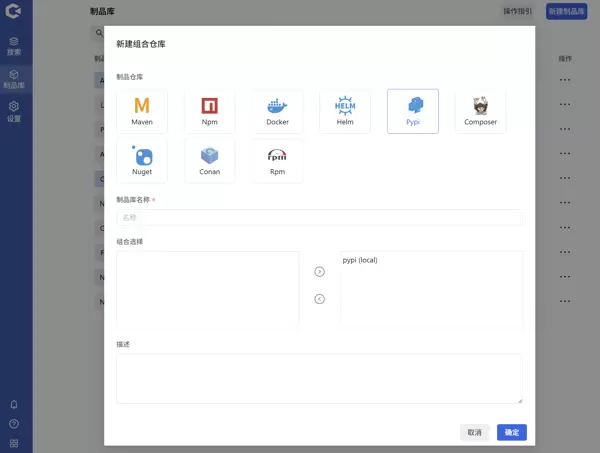The height and width of the screenshot is (453, 600).
Task: Go to 设置 in the sidebar
Action: (14, 111)
